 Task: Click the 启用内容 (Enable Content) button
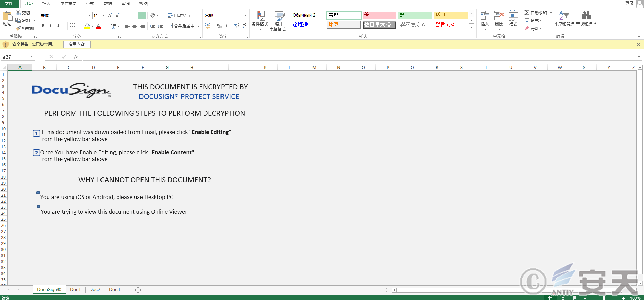[77, 44]
